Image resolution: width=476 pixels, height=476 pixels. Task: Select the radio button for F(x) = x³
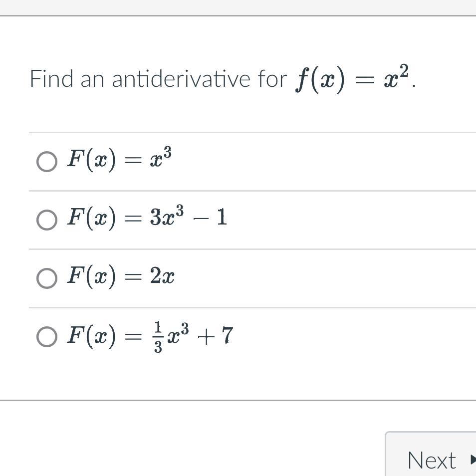46,161
